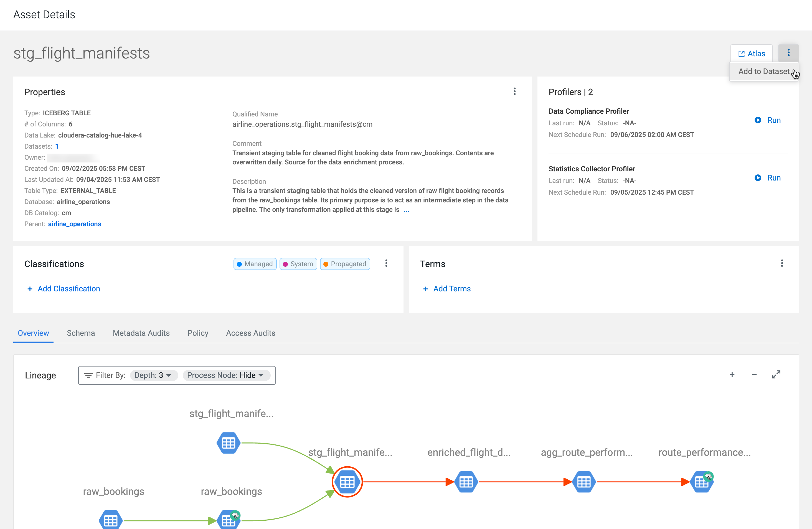This screenshot has width=812, height=529.
Task: Open the airline_operations parent database
Action: click(x=74, y=224)
